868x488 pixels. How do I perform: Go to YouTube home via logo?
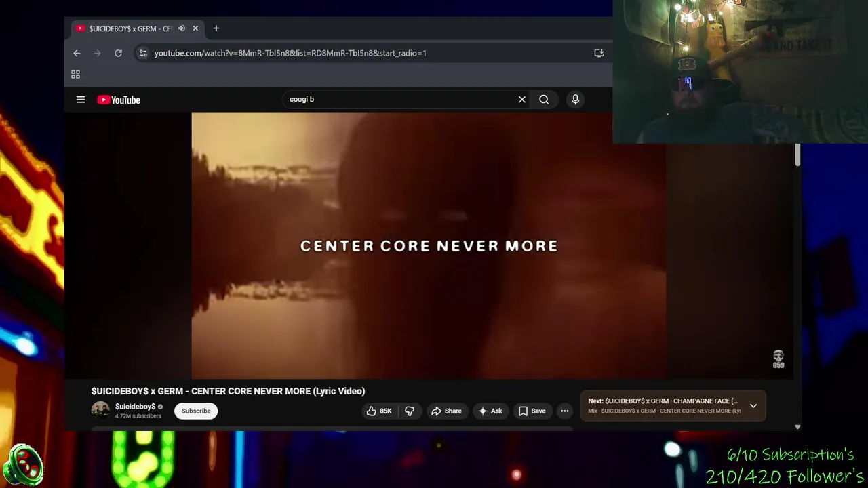119,100
